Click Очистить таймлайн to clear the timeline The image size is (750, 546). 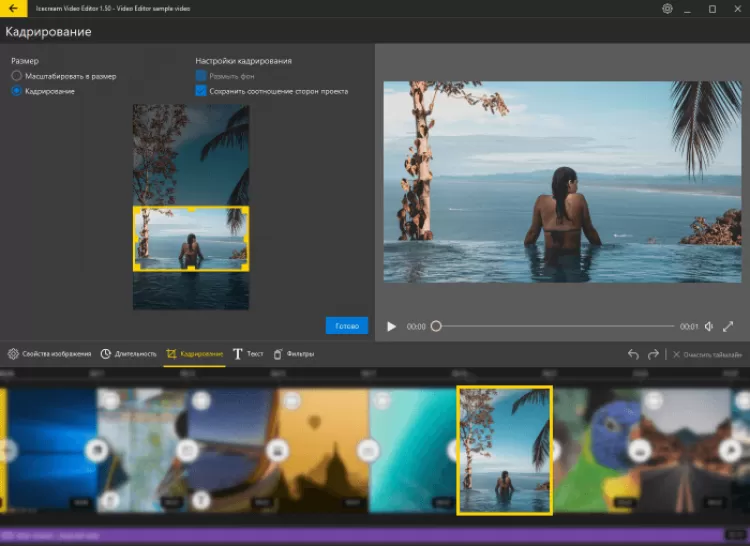(707, 354)
